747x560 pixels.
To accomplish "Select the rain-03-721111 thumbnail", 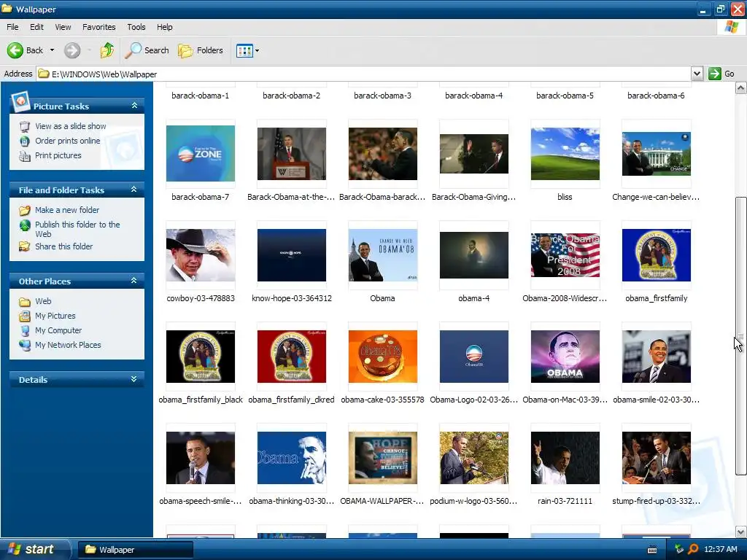I will [565, 458].
